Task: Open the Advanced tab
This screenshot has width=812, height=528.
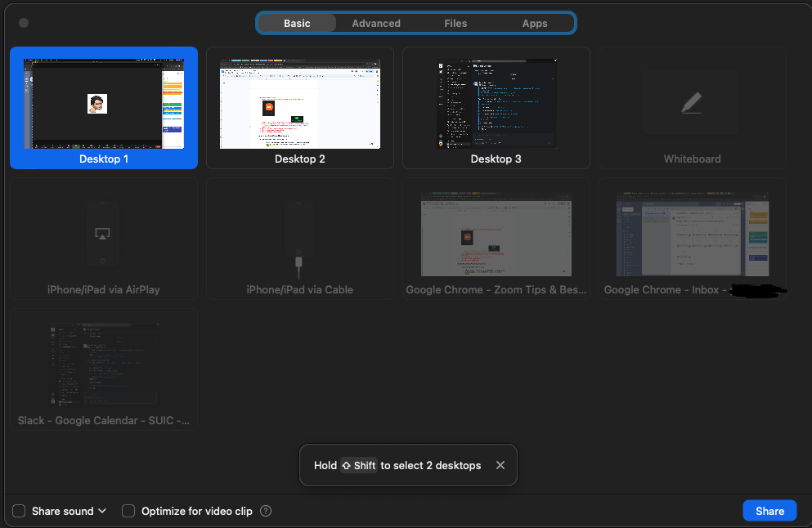Action: [376, 23]
